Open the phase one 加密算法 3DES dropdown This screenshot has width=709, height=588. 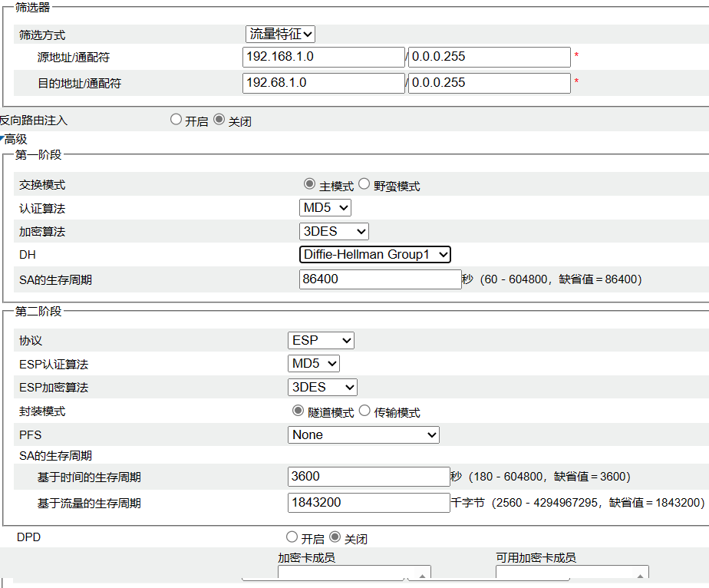point(334,231)
